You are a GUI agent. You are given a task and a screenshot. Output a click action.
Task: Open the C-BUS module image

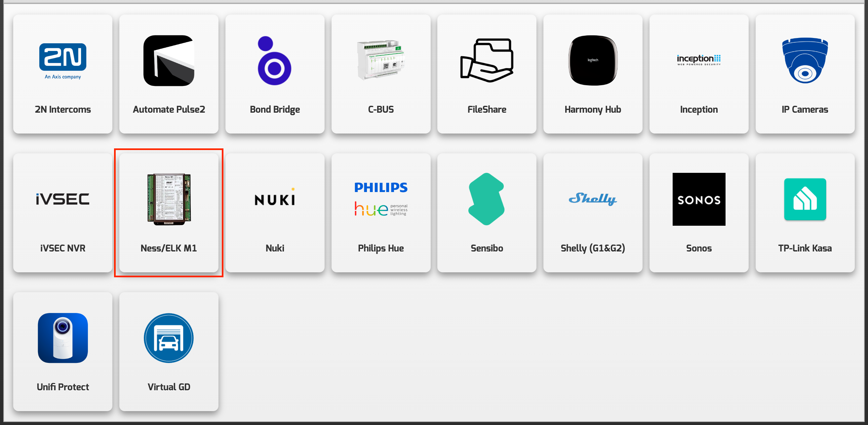coord(381,60)
